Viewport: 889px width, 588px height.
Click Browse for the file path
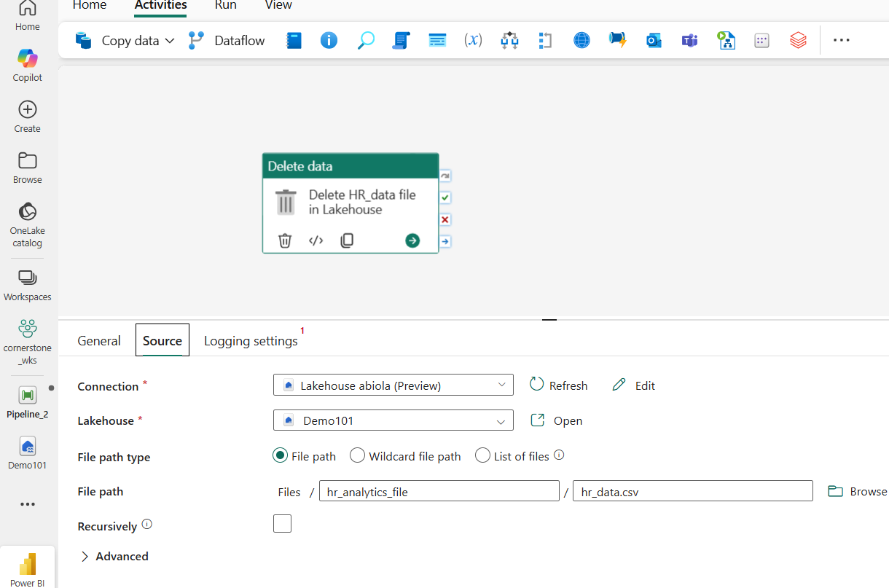pyautogui.click(x=858, y=491)
